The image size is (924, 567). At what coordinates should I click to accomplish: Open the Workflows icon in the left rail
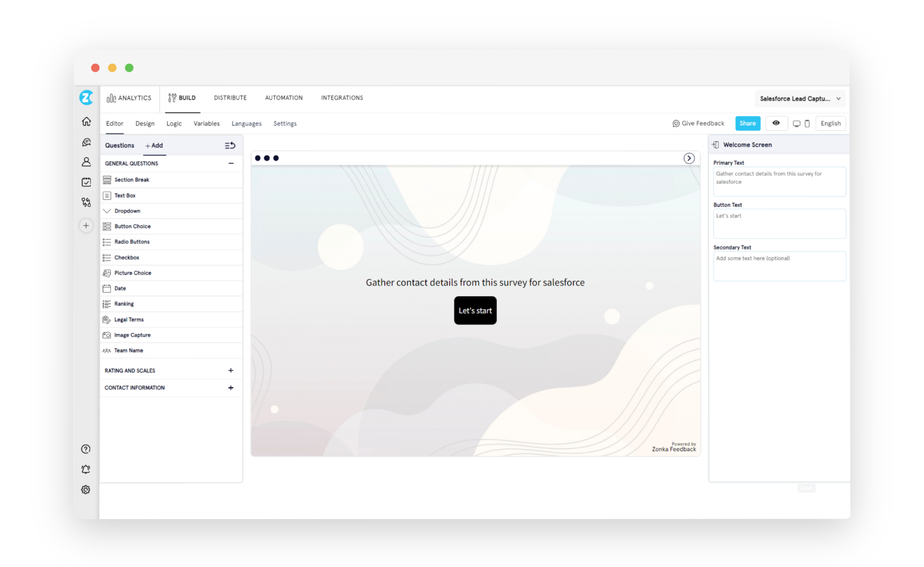point(86,202)
